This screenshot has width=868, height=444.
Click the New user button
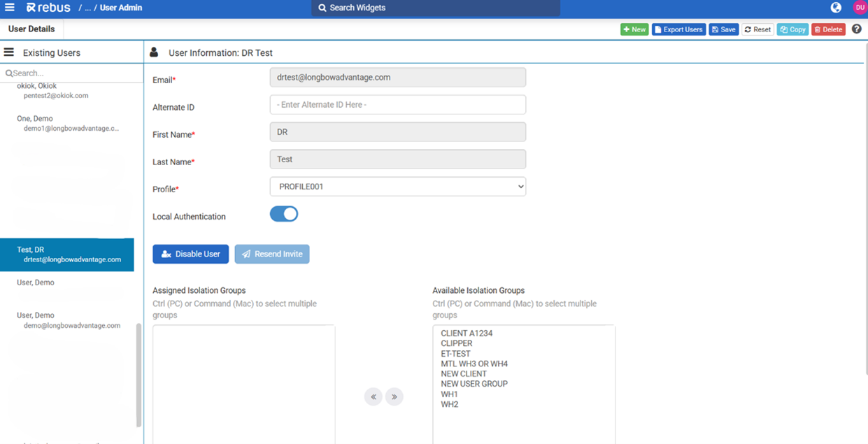coord(634,29)
